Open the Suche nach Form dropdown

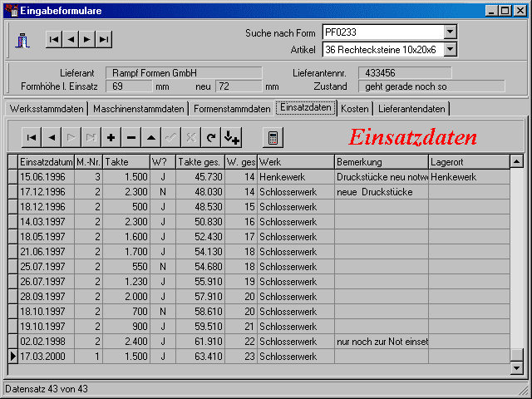(450, 32)
